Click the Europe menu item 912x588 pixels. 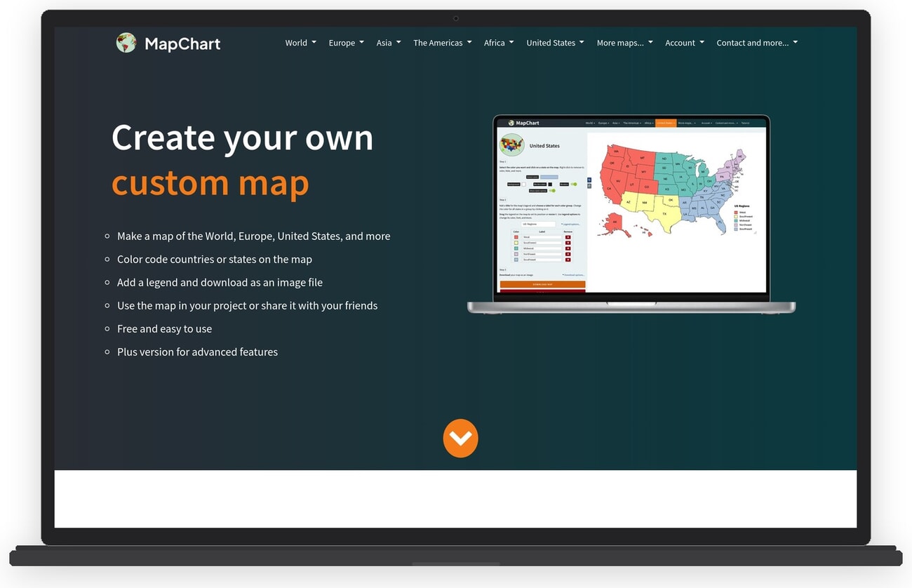coord(342,42)
